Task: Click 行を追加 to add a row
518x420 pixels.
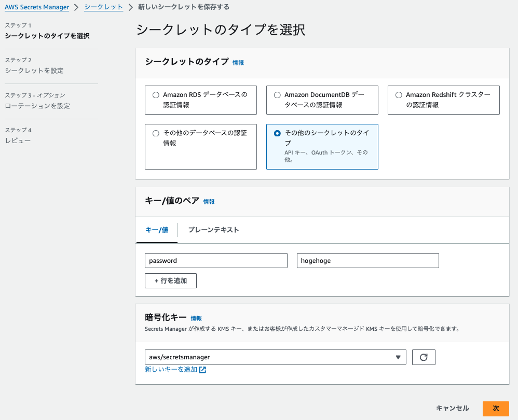Action: [x=171, y=281]
